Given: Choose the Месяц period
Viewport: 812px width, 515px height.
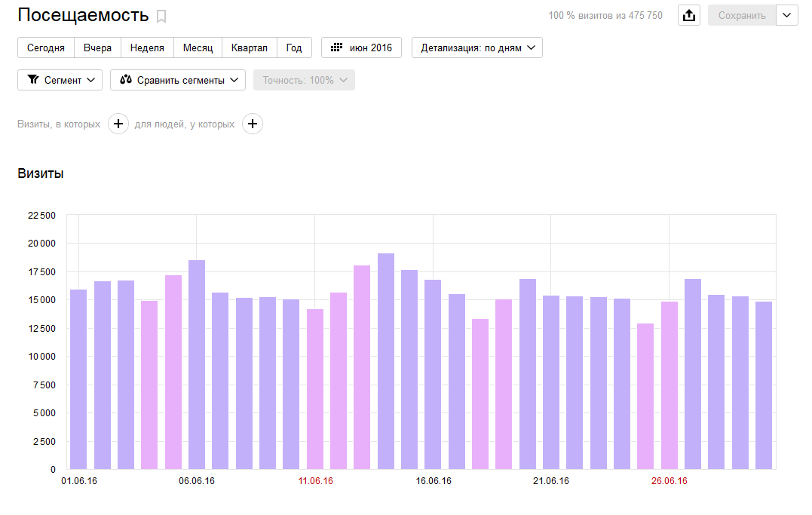Looking at the screenshot, I should click(198, 48).
